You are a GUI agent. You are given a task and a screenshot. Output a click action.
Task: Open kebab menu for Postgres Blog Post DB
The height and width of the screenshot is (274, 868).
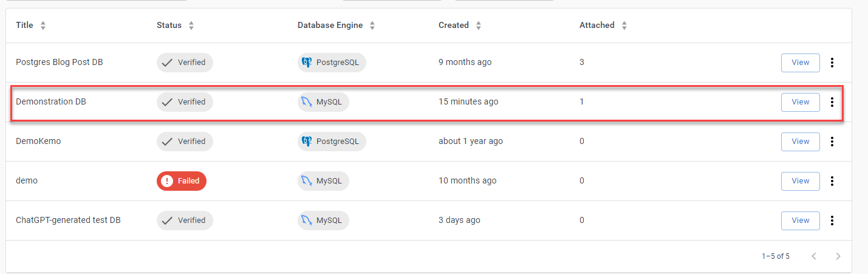832,63
